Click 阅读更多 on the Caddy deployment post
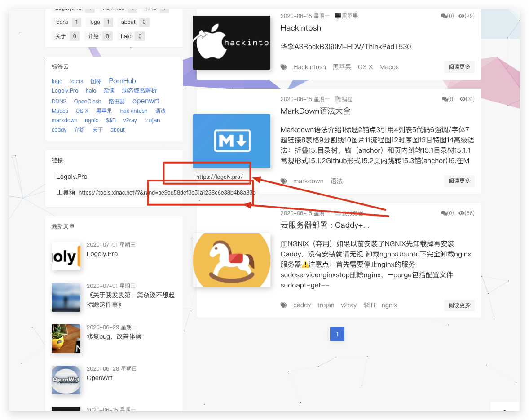 [x=459, y=305]
